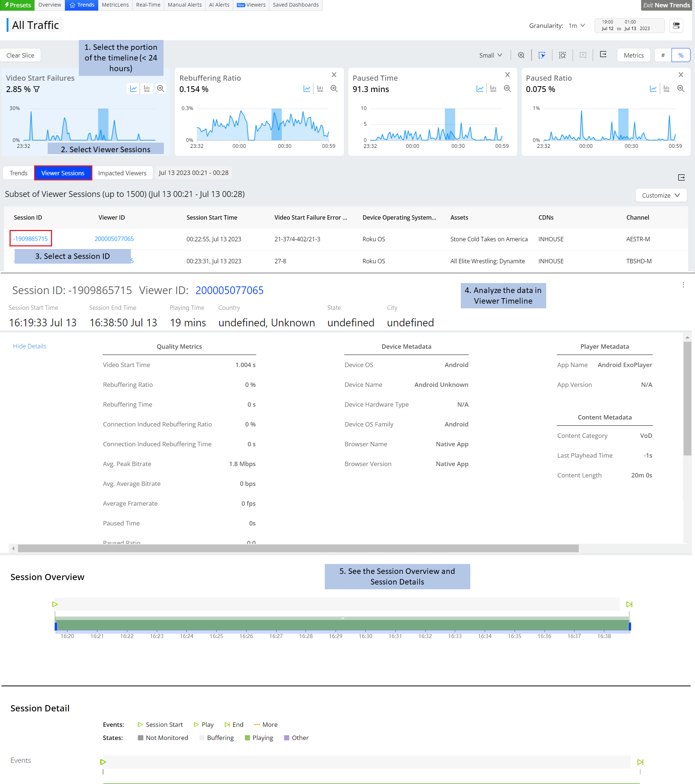
Task: Switch Rebuffering Ratio to bar chart view
Action: [320, 89]
